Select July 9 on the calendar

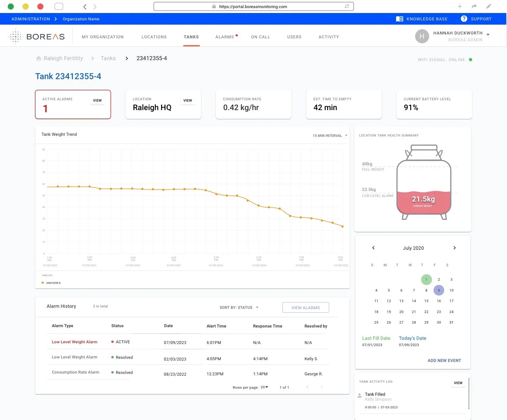439,290
